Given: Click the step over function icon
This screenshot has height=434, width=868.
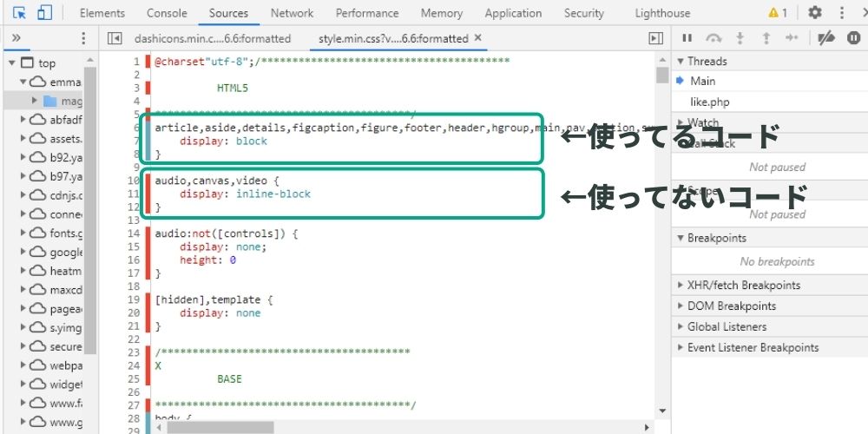Looking at the screenshot, I should pos(713,38).
